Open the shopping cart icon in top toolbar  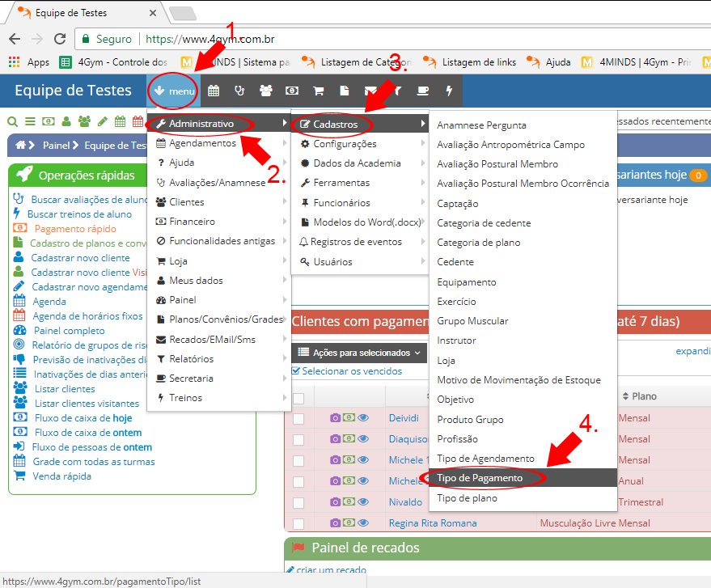pyautogui.click(x=318, y=91)
